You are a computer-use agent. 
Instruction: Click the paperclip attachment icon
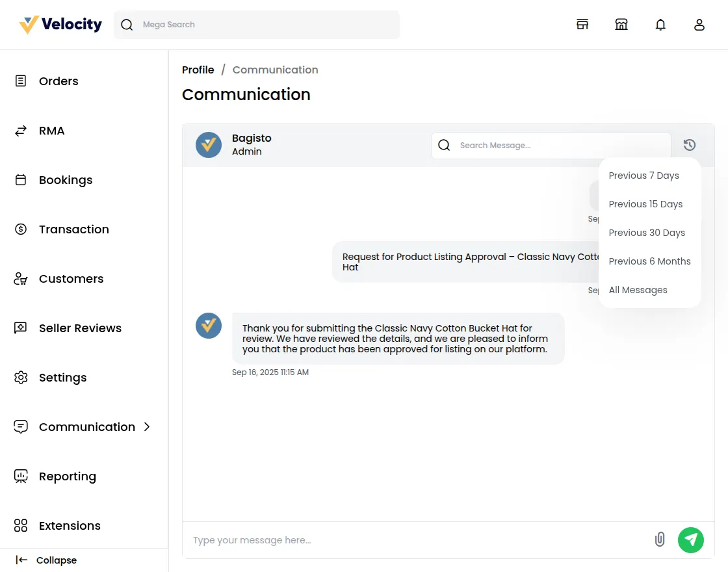(x=659, y=539)
